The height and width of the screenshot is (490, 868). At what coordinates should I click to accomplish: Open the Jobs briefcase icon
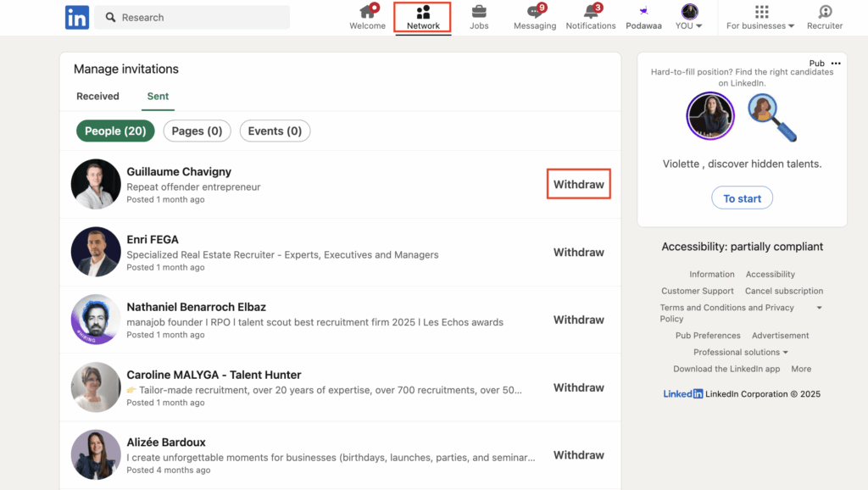(x=479, y=12)
